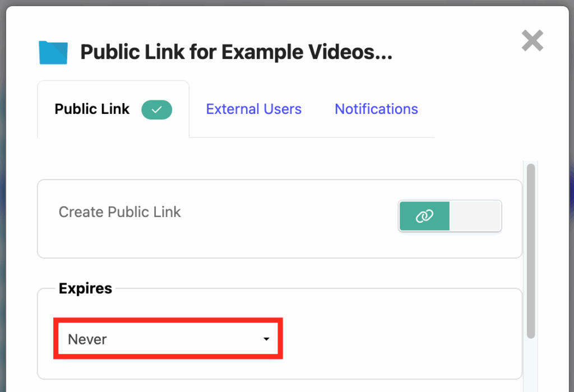Screen dimensions: 574x392
Task: Close the Public Link dialog with X
Action: tap(532, 41)
